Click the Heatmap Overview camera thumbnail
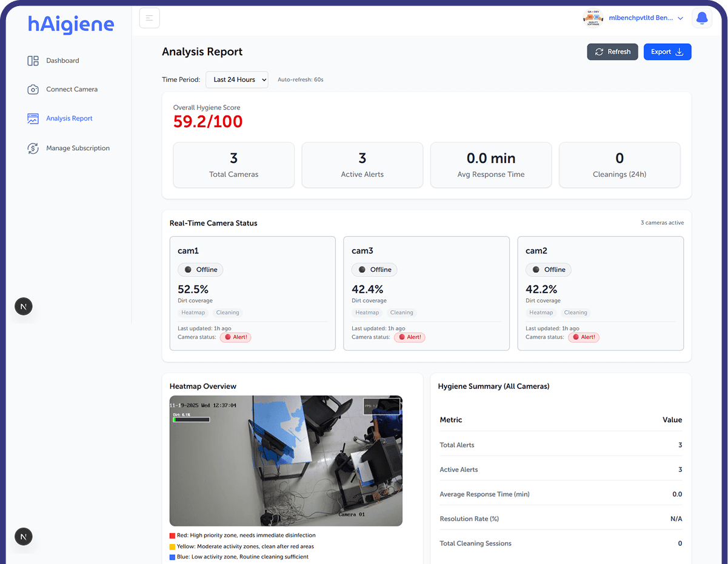Screen dimensions: 728x564 click(286, 460)
